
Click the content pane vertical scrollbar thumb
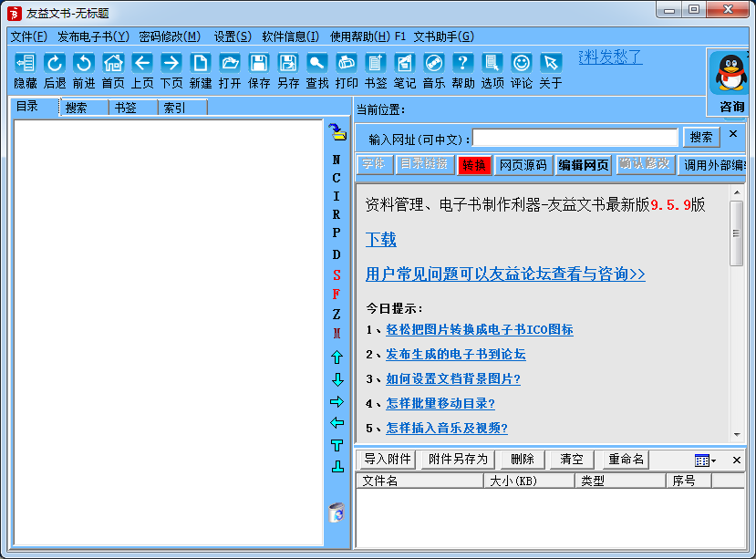coord(736,233)
